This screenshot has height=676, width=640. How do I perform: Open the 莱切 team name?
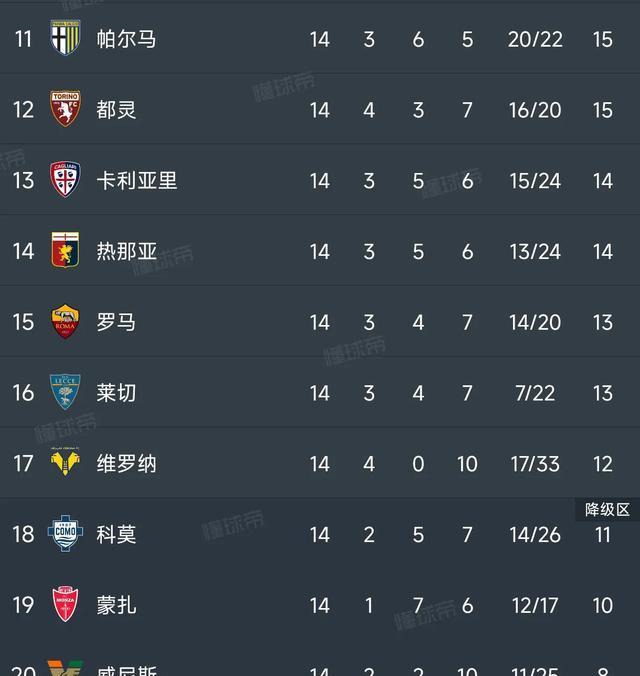pyautogui.click(x=116, y=393)
